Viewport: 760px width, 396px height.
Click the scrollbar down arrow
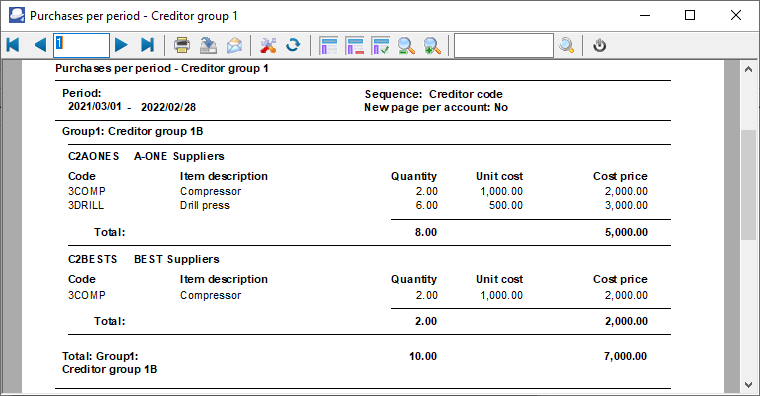(748, 385)
